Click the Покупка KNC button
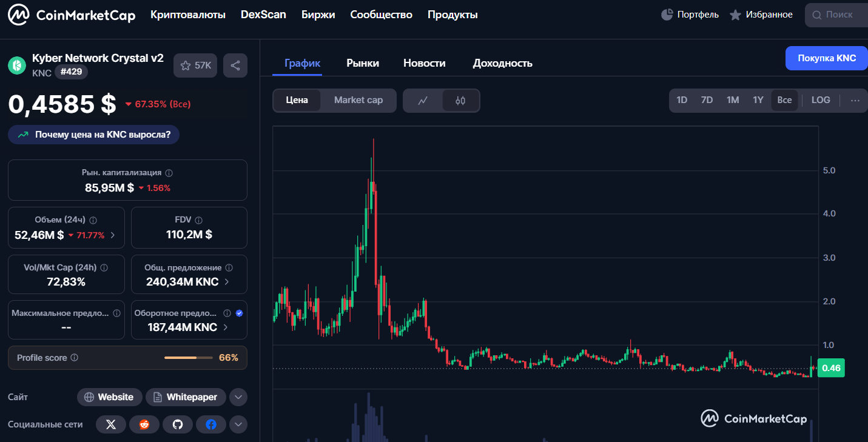The height and width of the screenshot is (442, 868). pos(827,58)
